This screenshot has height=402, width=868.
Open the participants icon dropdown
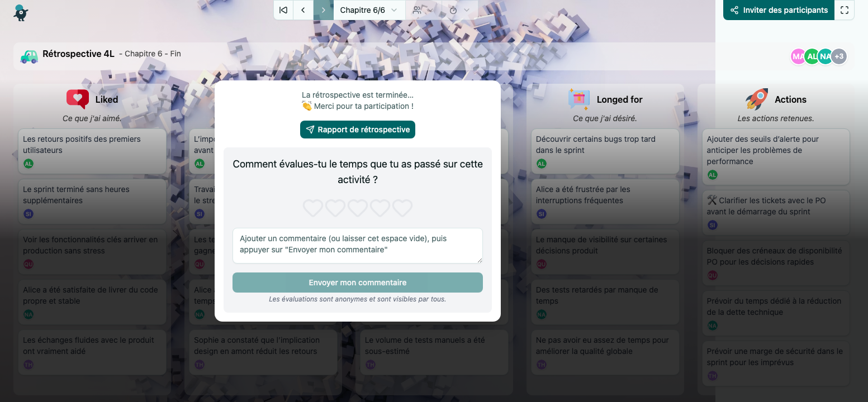pos(423,10)
